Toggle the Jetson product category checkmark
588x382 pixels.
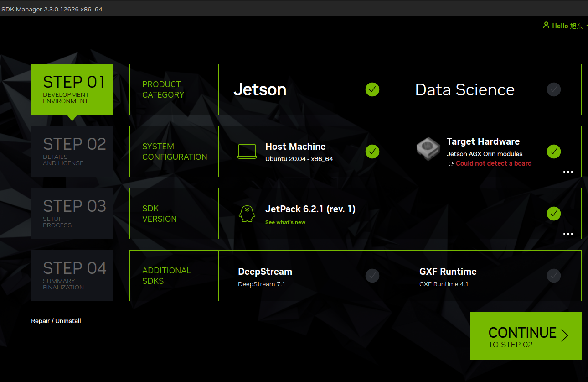[372, 89]
